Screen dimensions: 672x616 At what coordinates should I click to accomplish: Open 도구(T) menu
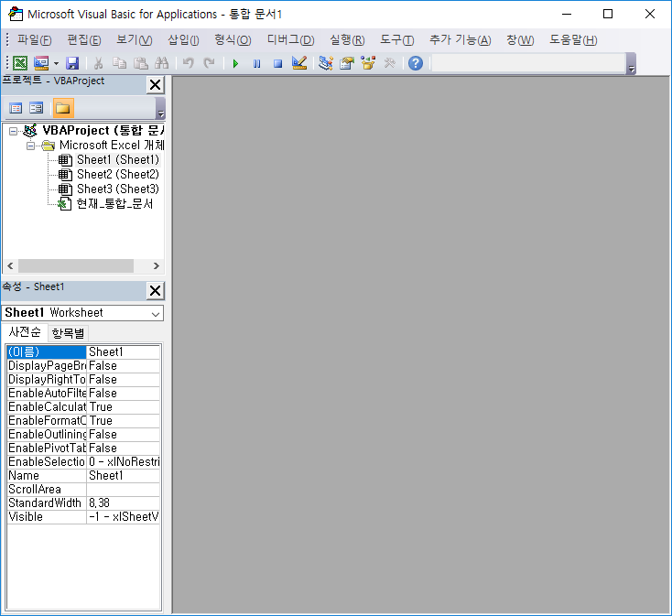pos(396,40)
